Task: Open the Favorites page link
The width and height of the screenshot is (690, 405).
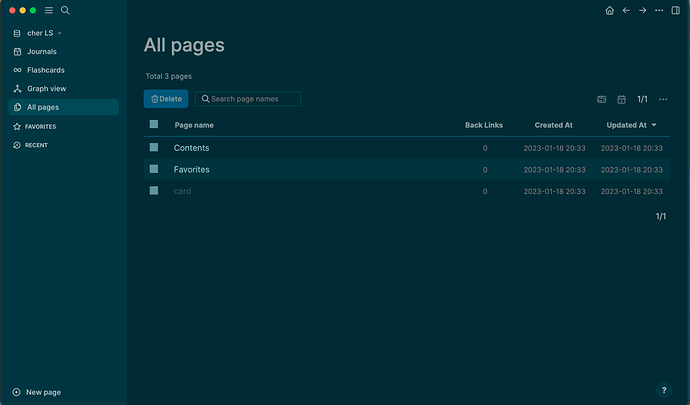Action: 191,169
